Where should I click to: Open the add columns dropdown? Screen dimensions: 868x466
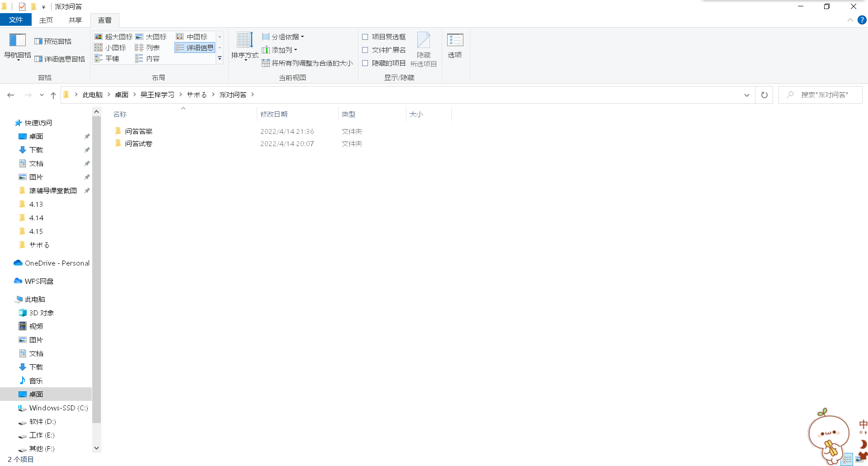(x=280, y=50)
